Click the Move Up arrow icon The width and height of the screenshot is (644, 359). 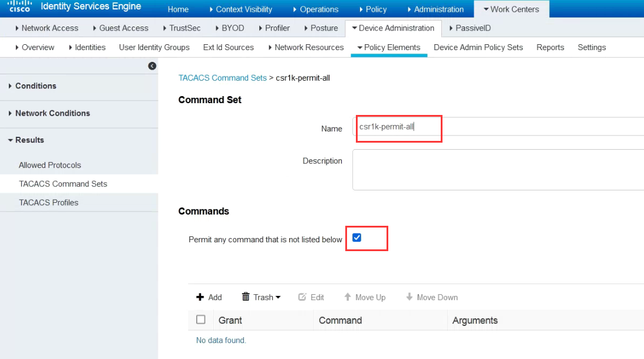pyautogui.click(x=348, y=297)
